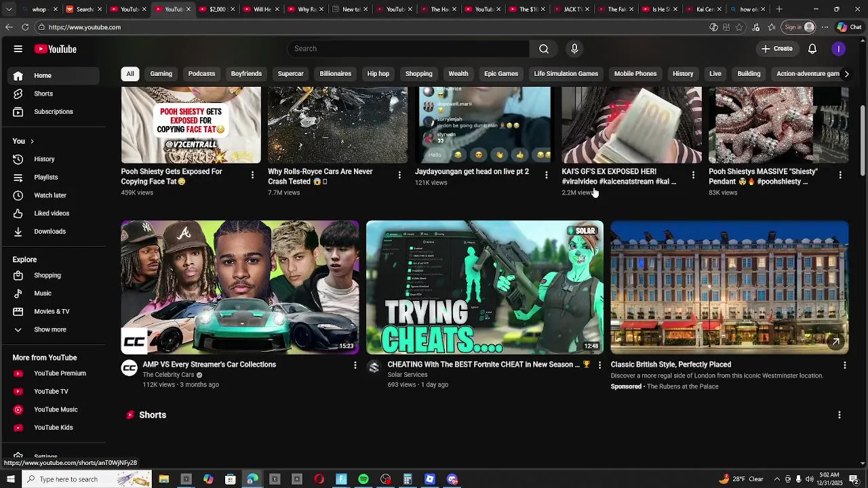Screen dimensions: 868x488
Task: Select the Mobile Phones filter chip
Action: (x=635, y=74)
